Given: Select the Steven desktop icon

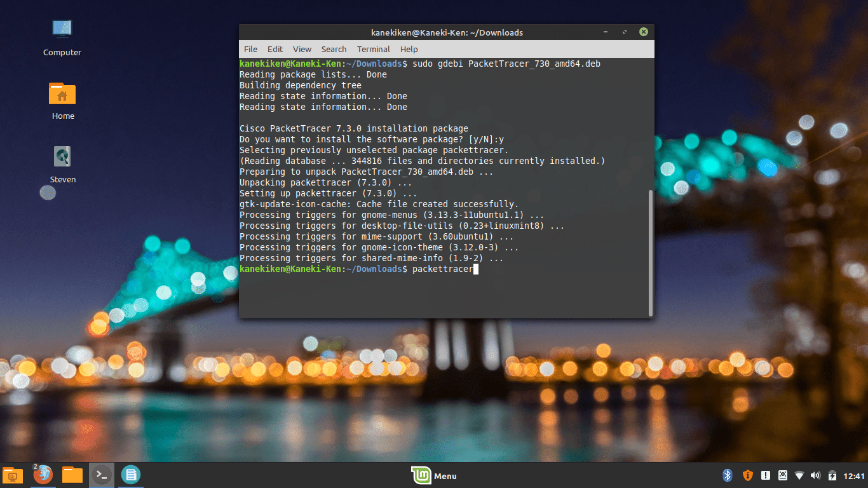Looking at the screenshot, I should tap(62, 165).
